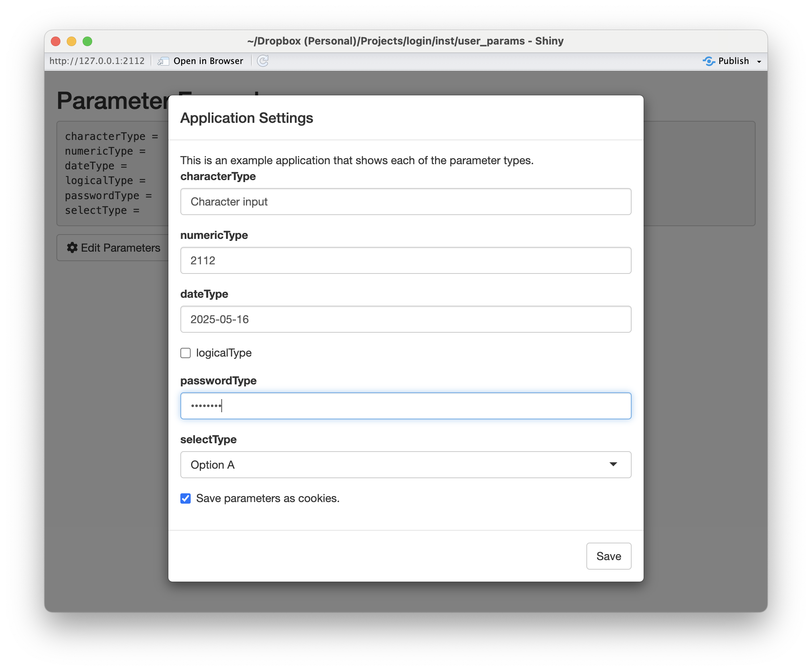The height and width of the screenshot is (671, 812).
Task: Click the Edit Parameters button
Action: (113, 248)
